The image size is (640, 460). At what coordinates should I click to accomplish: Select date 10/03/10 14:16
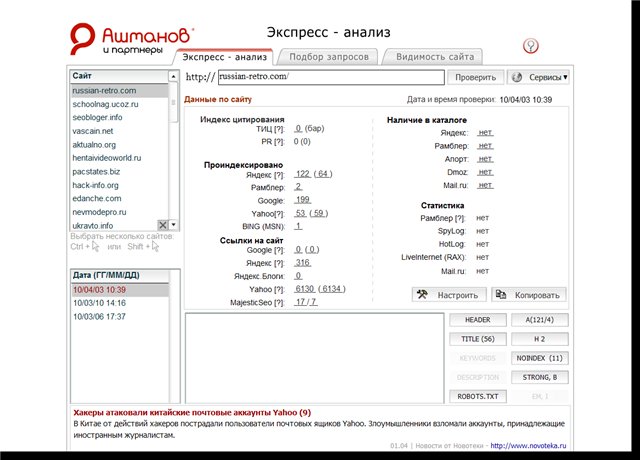click(120, 303)
